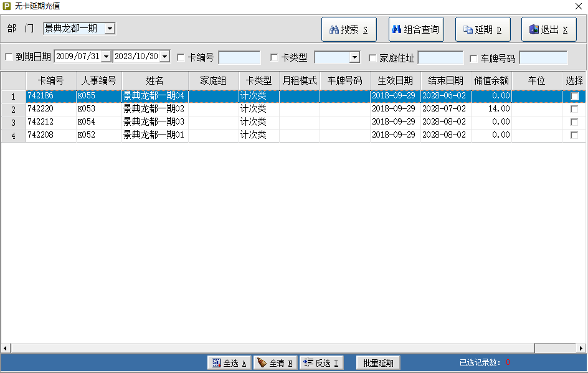Expand the 部门 department dropdown
The height and width of the screenshot is (373, 588).
[x=110, y=28]
